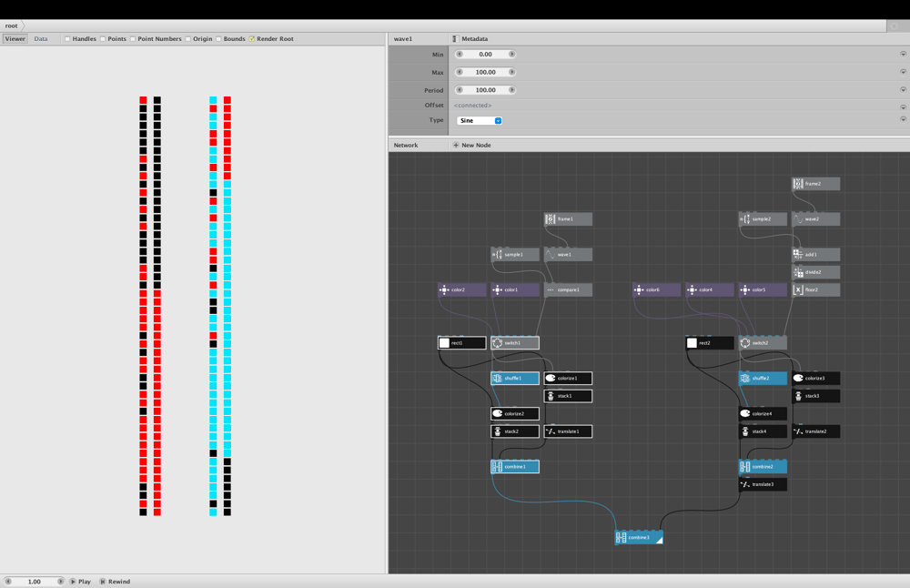Screen dimensions: 910x588
Task: Open the Offset parameter options arrow
Action: [x=903, y=106]
